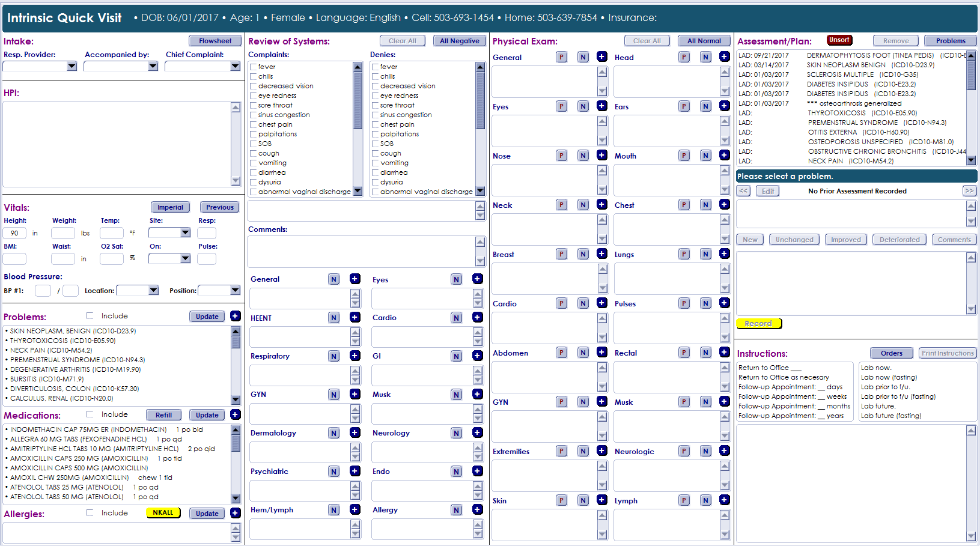Mark Physical Exam General as positive (P)
This screenshot has width=980, height=546.
561,57
